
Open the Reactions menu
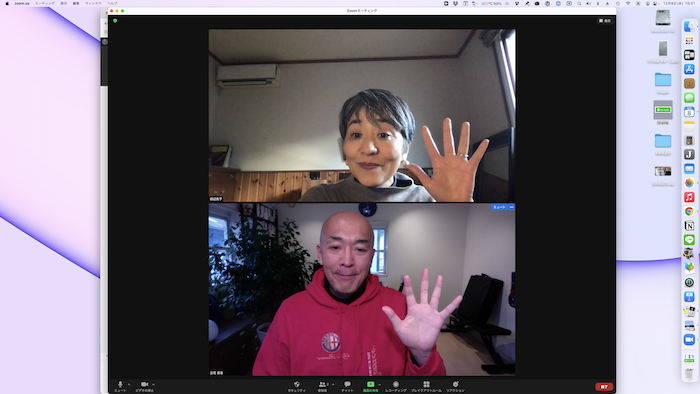pos(455,386)
